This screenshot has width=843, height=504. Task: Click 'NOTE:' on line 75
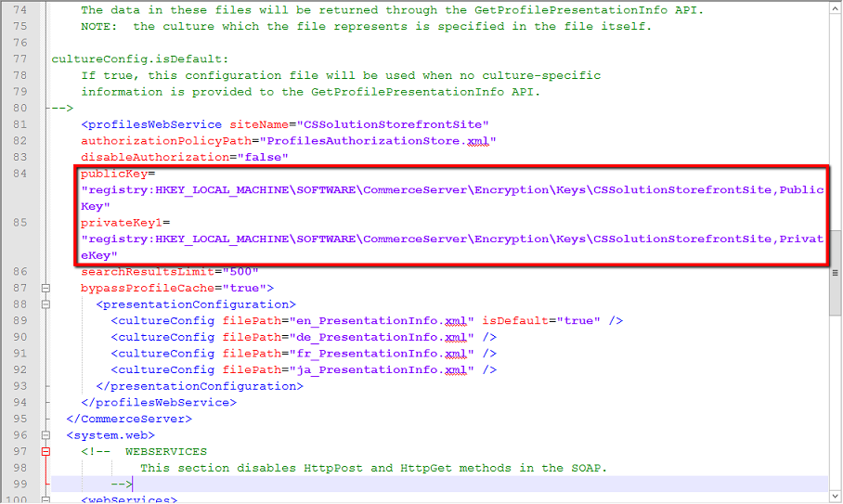click(99, 26)
